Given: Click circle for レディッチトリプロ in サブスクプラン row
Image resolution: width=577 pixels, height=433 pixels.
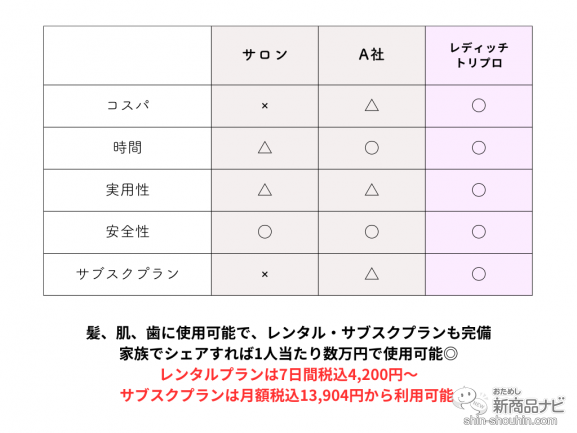Looking at the screenshot, I should pyautogui.click(x=479, y=274).
